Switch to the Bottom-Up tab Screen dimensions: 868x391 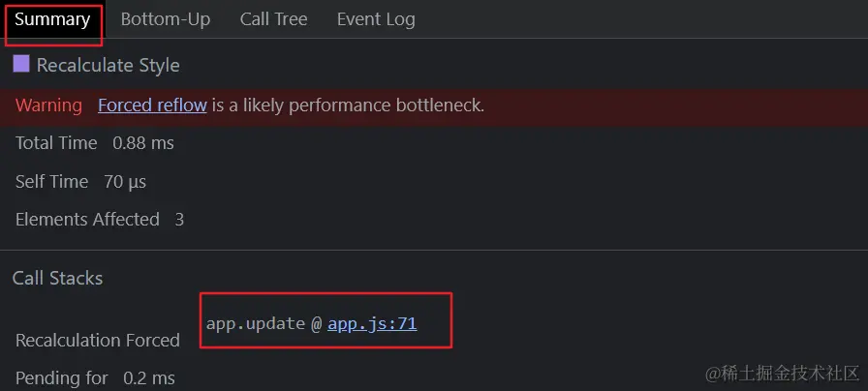pos(166,19)
